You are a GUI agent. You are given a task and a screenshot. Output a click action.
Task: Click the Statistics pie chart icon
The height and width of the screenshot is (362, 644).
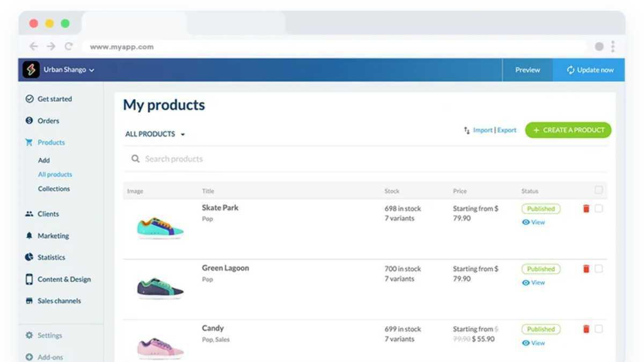(x=29, y=257)
